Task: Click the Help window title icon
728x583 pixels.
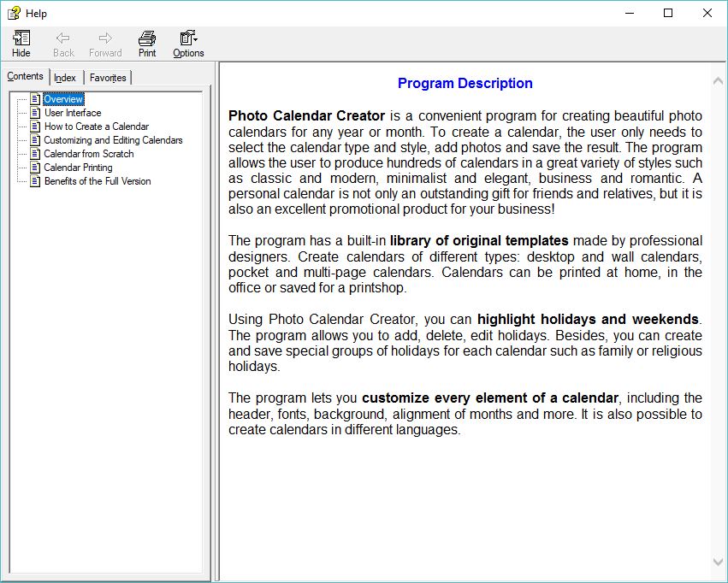Action: [x=14, y=14]
